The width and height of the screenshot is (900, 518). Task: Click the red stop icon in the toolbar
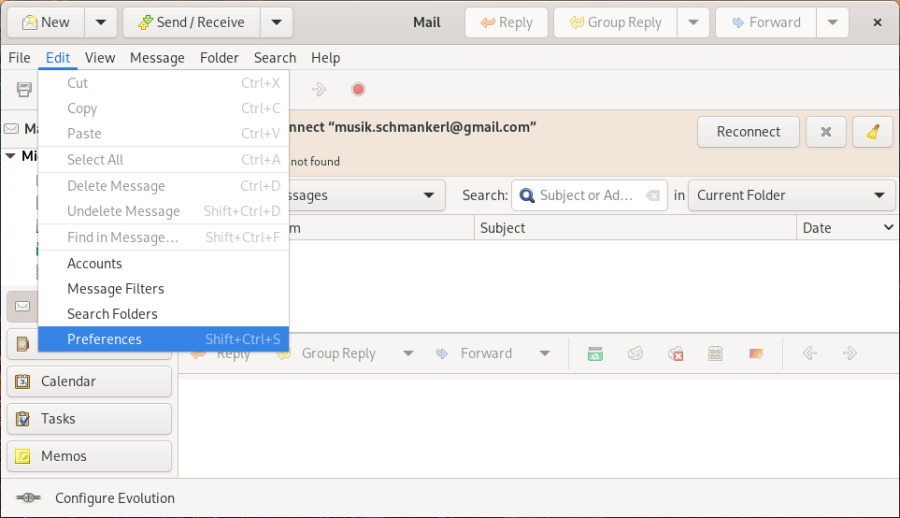point(358,90)
